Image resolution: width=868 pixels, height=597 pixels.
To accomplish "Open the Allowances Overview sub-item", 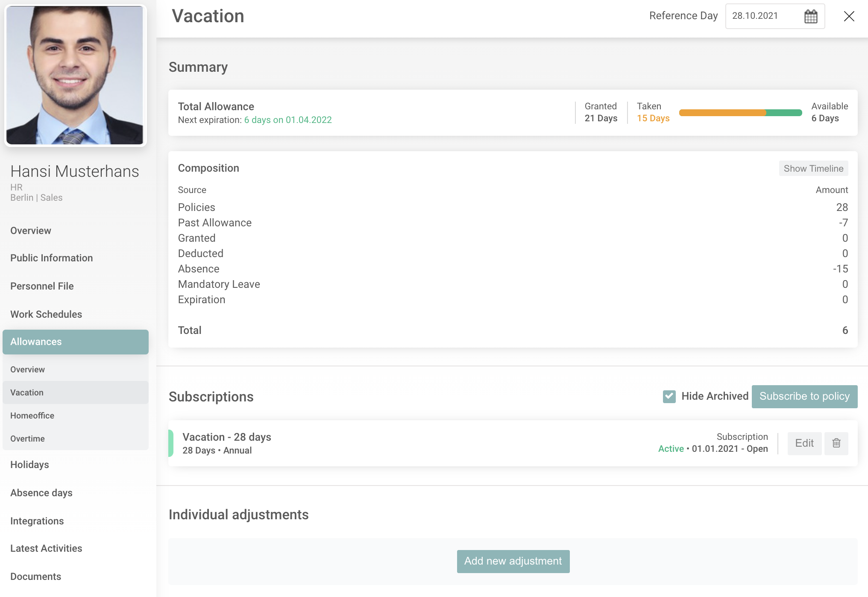I will coord(27,369).
